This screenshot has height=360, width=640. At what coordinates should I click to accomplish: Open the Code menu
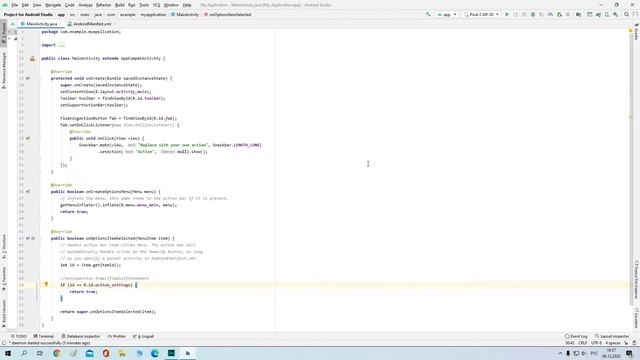point(70,5)
